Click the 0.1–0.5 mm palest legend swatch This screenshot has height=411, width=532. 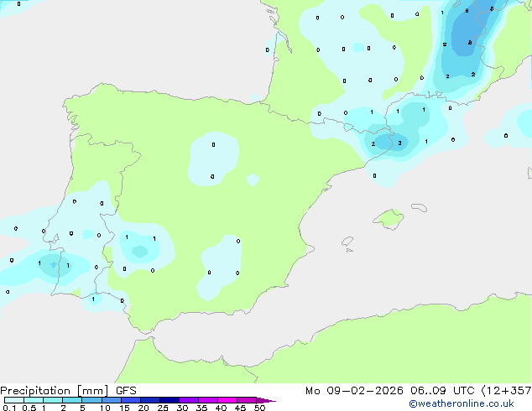(14, 400)
